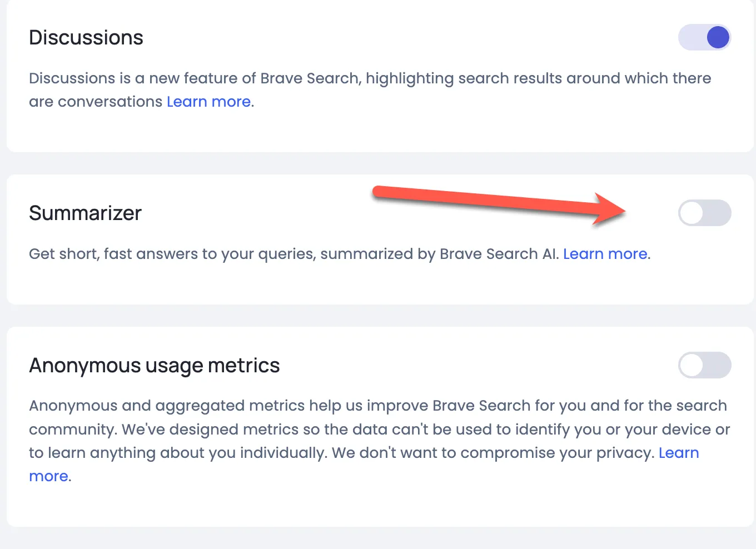
Task: Enable the Summarizer toggle
Action: [704, 213]
